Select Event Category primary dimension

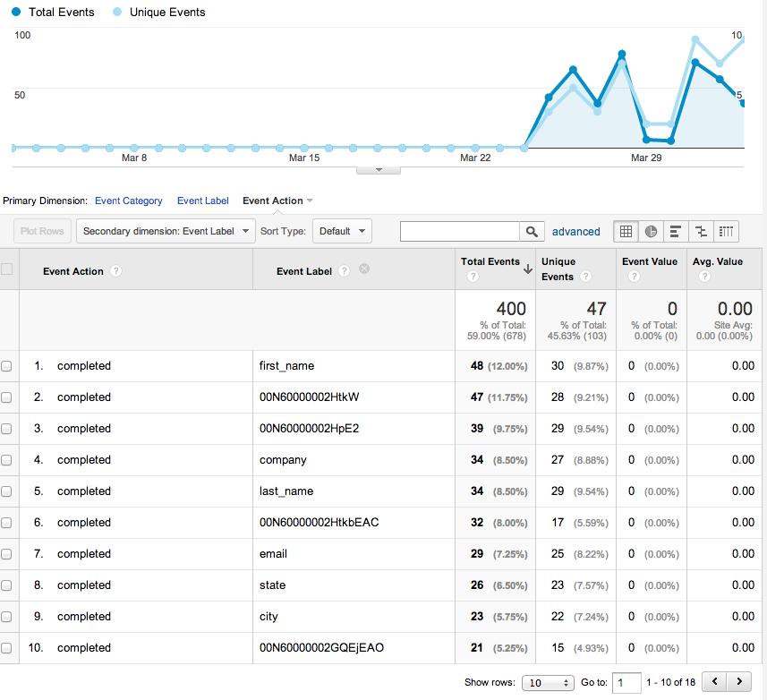coord(129,201)
